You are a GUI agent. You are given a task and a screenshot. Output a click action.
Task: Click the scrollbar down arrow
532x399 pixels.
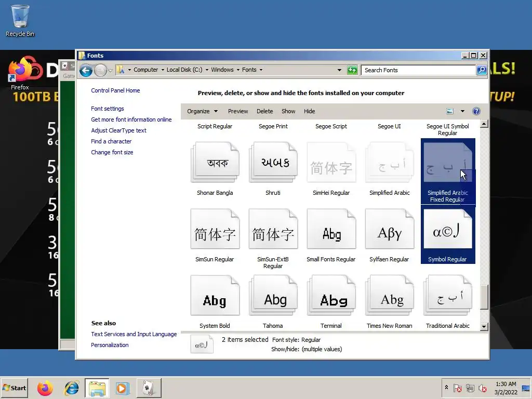[484, 327]
